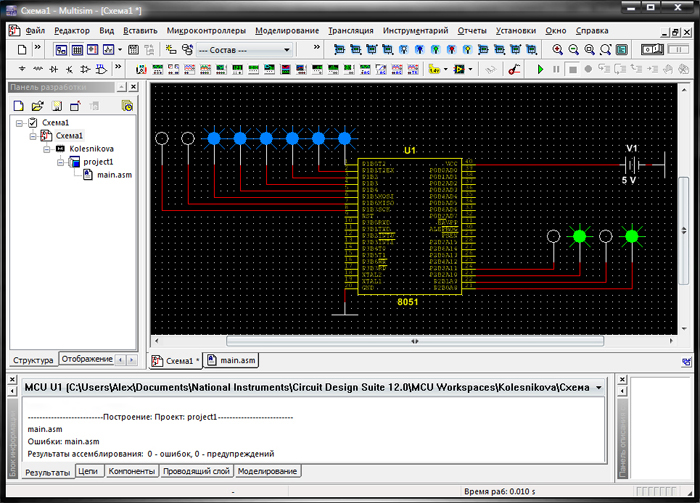
Task: Select the current probe icon
Action: tap(514, 69)
